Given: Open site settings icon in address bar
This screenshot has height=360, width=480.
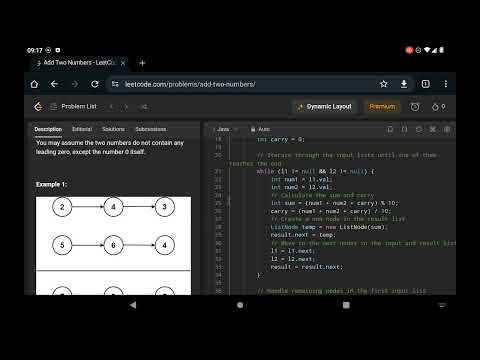Looking at the screenshot, I should click(x=115, y=84).
